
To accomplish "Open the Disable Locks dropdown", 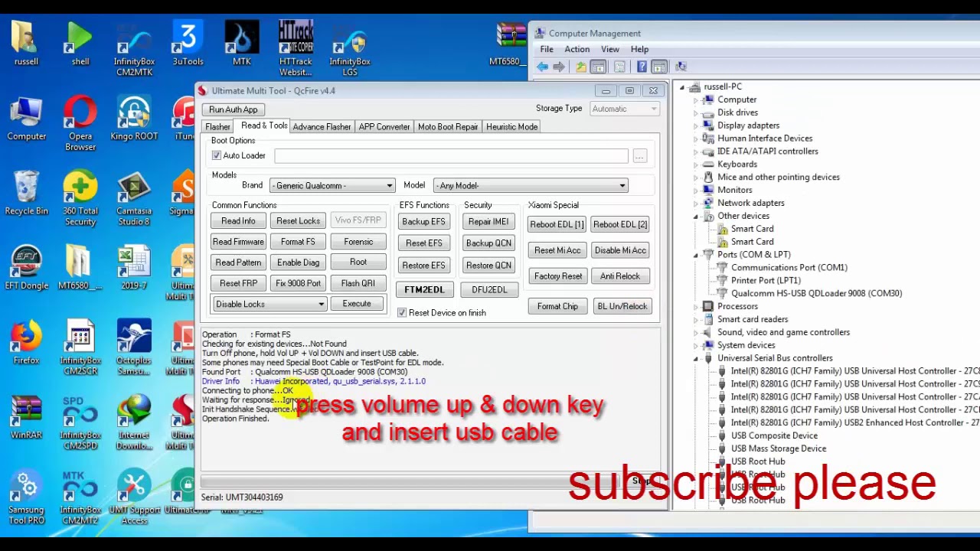I will tap(269, 304).
